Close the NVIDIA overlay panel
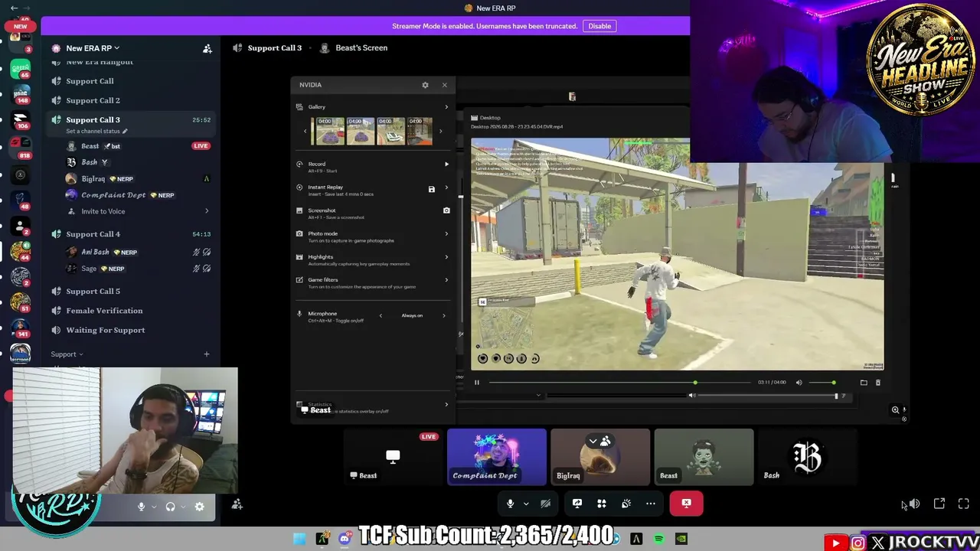980x551 pixels. click(x=444, y=85)
